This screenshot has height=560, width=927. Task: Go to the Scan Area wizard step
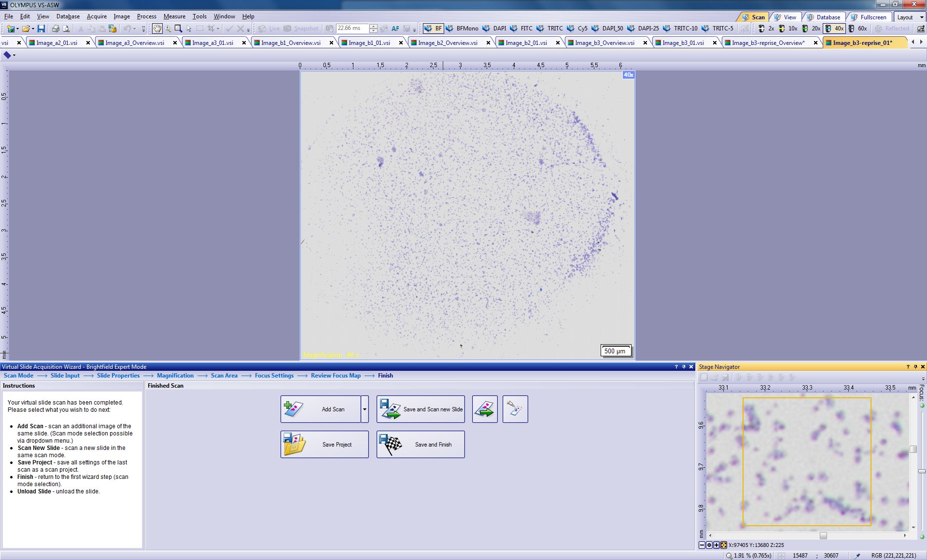click(x=224, y=376)
